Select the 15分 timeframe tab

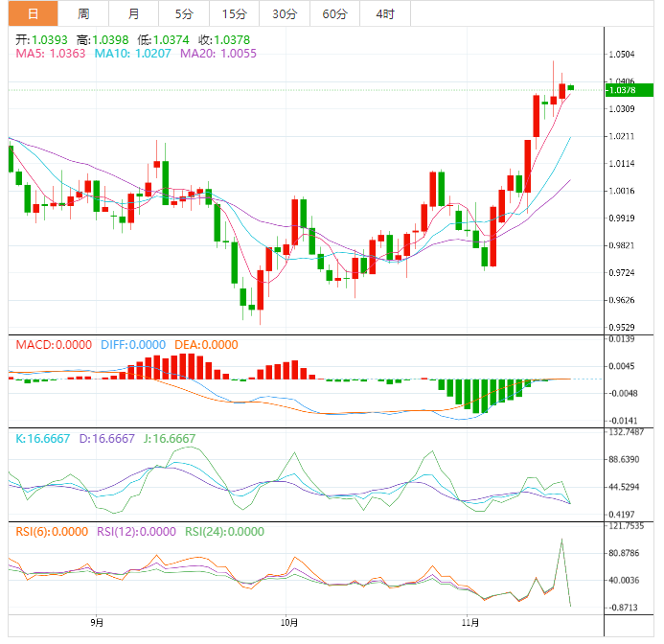[233, 13]
